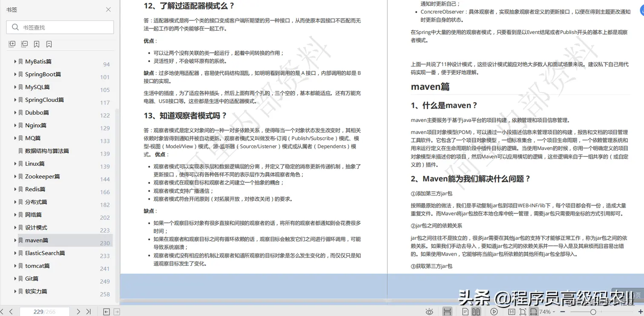Start presentation playback mode
This screenshot has height=316, width=644.
coord(493,311)
